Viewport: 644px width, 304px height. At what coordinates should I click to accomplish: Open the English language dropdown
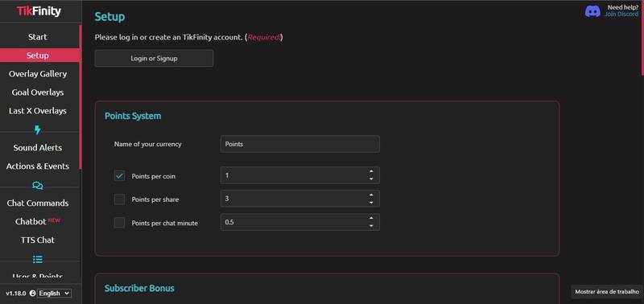point(54,294)
